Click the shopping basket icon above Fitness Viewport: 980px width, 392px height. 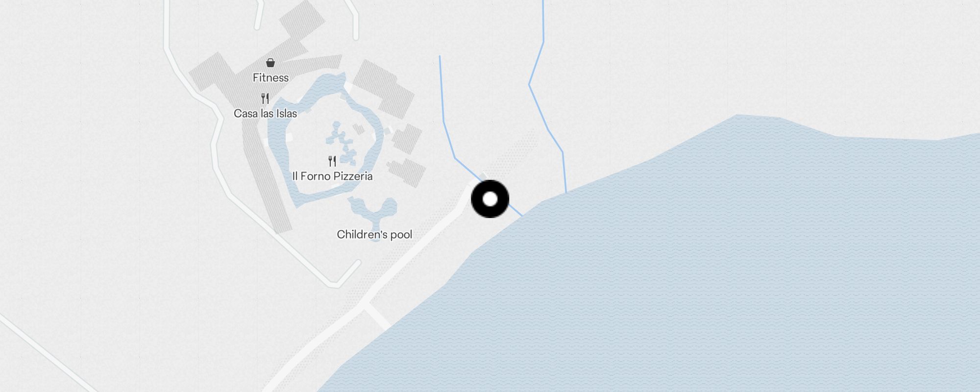click(270, 63)
